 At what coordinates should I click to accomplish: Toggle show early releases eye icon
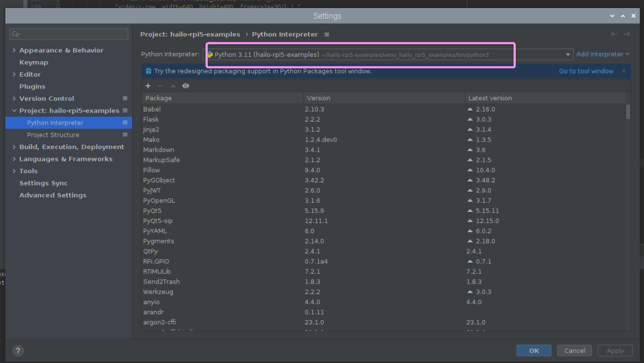point(186,86)
